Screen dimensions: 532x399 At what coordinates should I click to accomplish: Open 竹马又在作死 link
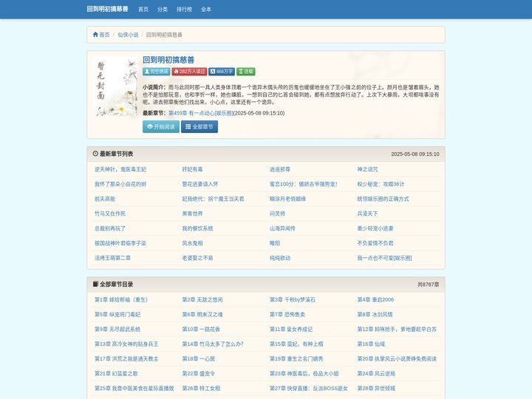110,214
